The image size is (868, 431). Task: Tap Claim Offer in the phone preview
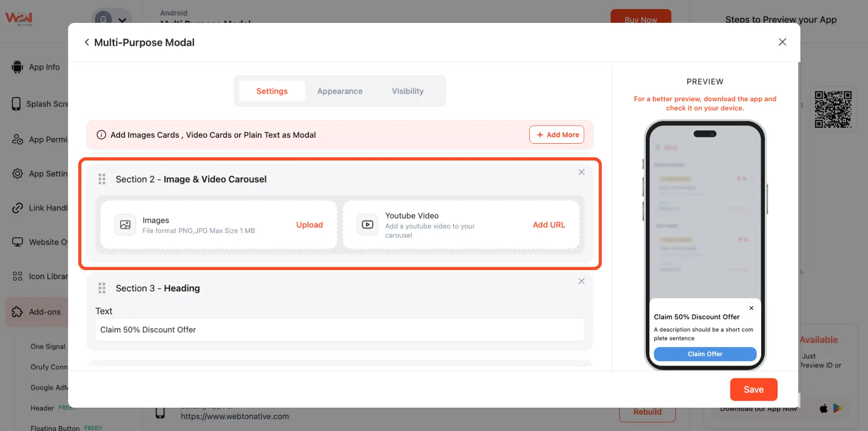click(704, 354)
